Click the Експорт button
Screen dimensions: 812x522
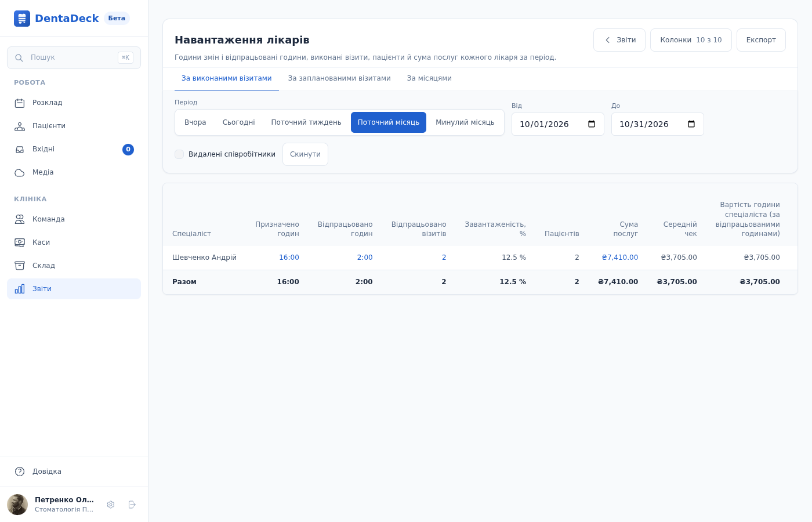(761, 40)
